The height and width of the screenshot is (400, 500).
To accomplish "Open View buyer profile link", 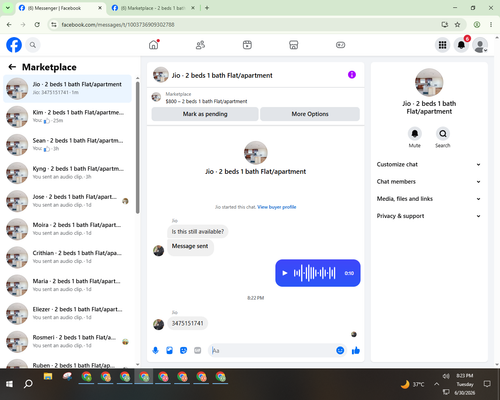I will [277, 207].
